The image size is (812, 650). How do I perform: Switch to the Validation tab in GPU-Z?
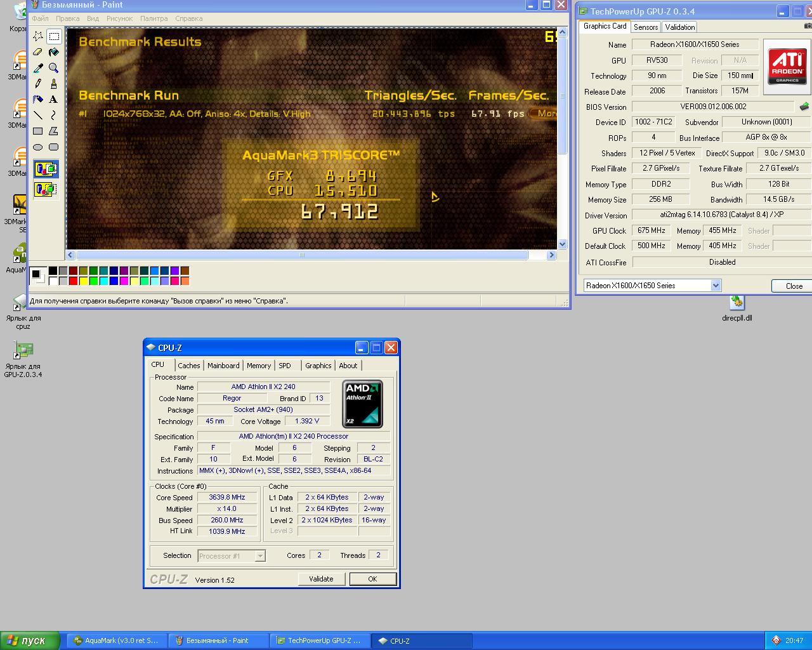679,27
